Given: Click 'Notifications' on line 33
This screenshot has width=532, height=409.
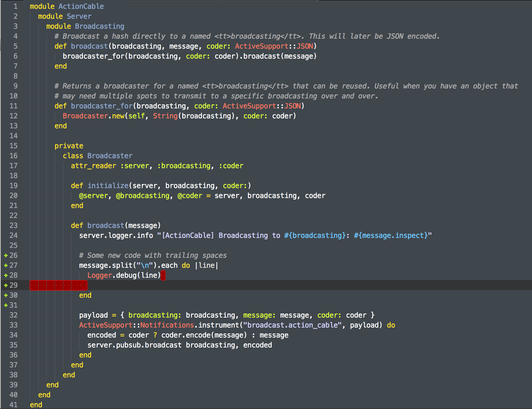Looking at the screenshot, I should pos(167,325).
